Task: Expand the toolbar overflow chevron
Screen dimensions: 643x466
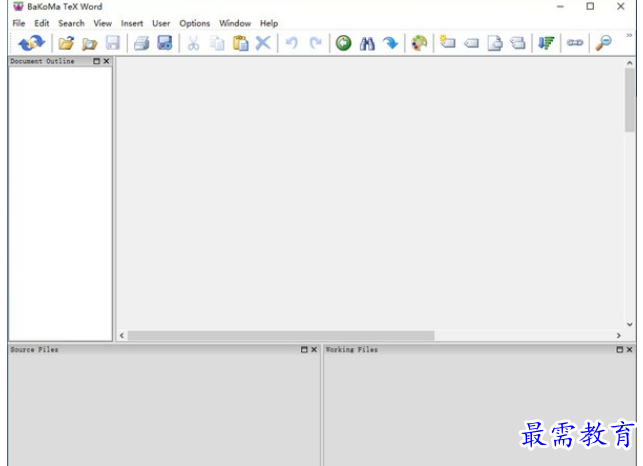Action: 629,36
